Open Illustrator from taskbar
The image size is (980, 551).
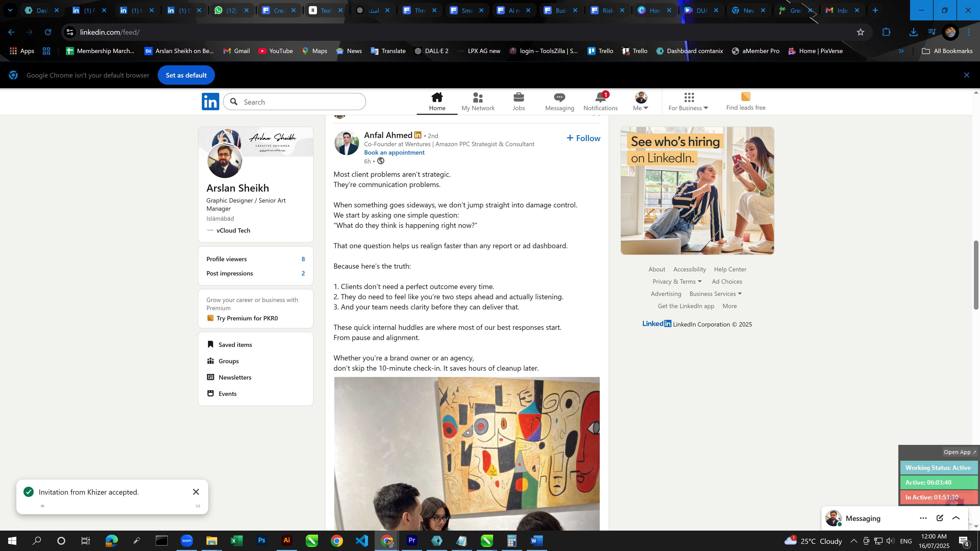pyautogui.click(x=286, y=540)
